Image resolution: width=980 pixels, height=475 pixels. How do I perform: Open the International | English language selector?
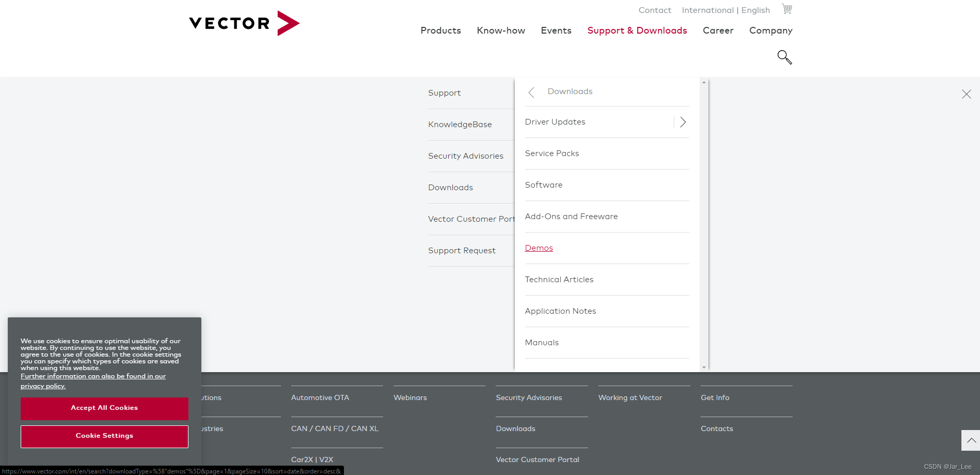[x=725, y=10]
